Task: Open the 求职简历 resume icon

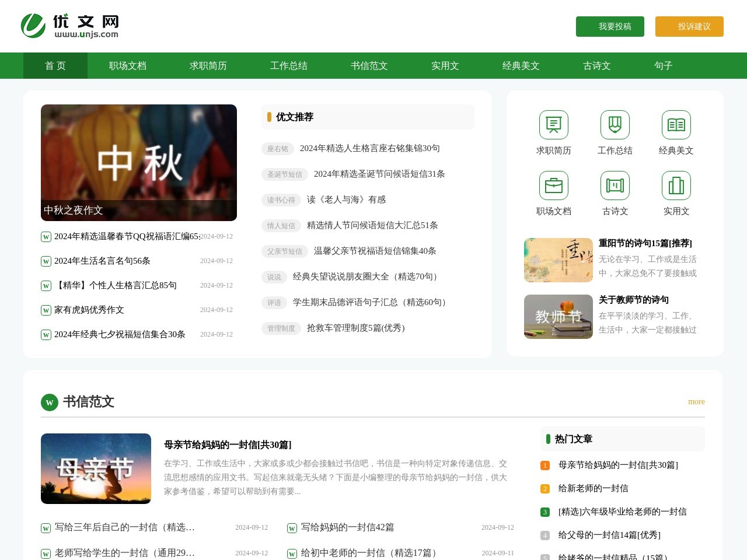Action: (554, 125)
